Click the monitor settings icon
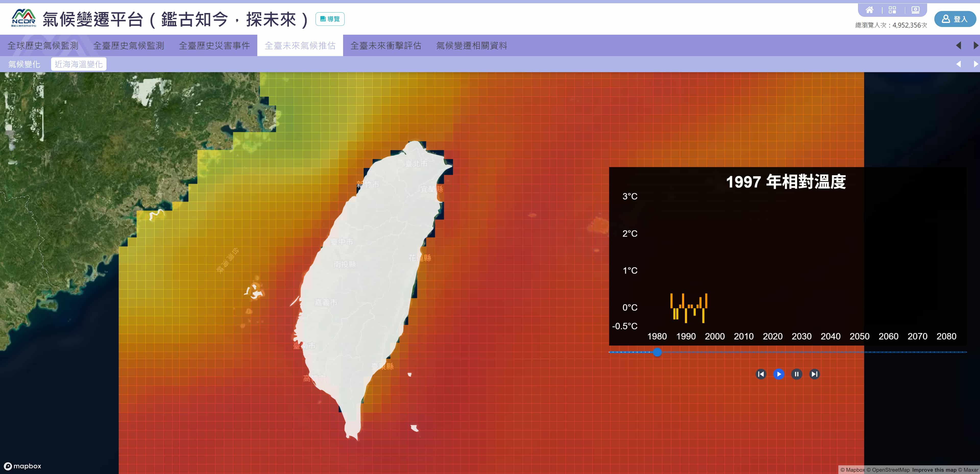Viewport: 980px width, 474px height. [915, 10]
